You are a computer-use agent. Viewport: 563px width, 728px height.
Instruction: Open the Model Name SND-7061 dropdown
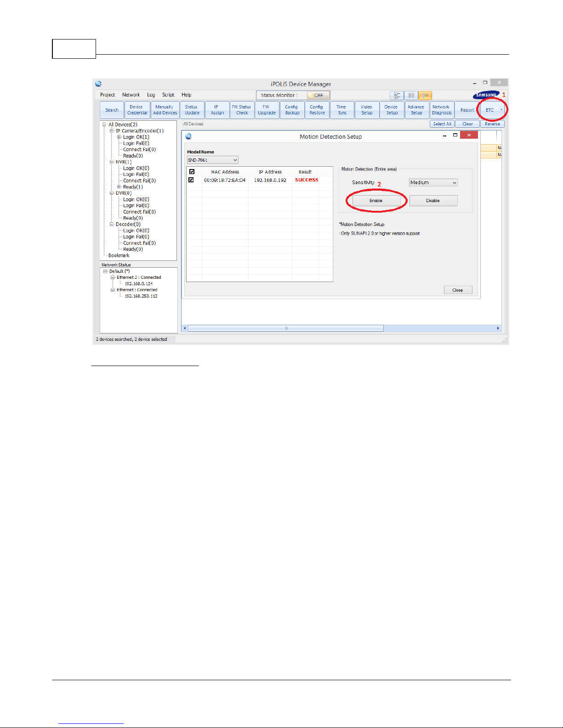tap(213, 160)
